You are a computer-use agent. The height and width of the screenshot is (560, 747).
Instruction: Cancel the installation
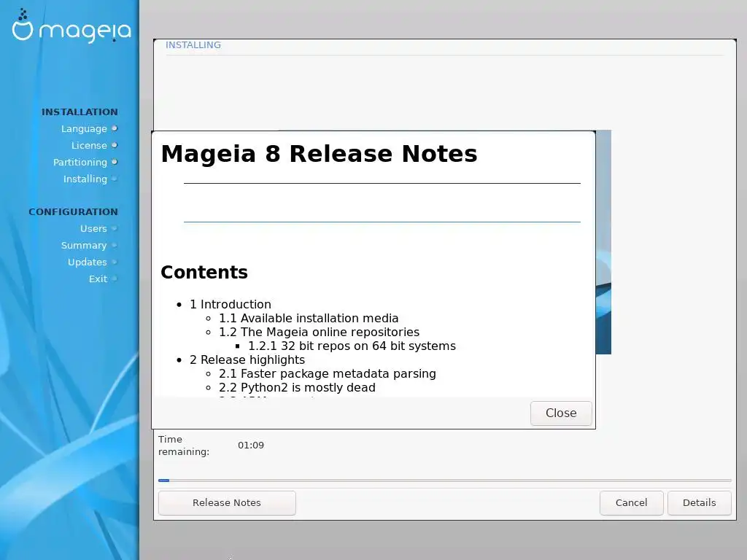pos(631,503)
